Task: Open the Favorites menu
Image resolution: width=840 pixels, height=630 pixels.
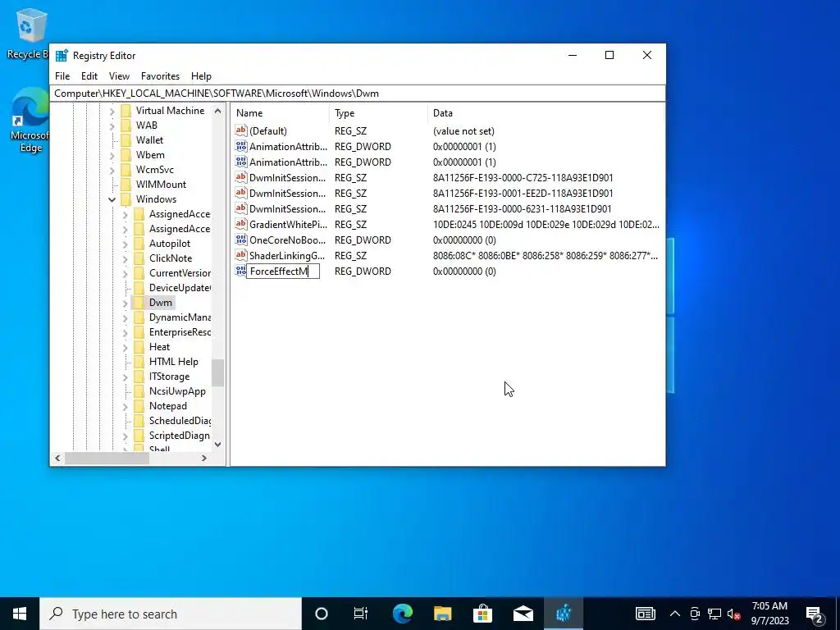Action: tap(160, 76)
